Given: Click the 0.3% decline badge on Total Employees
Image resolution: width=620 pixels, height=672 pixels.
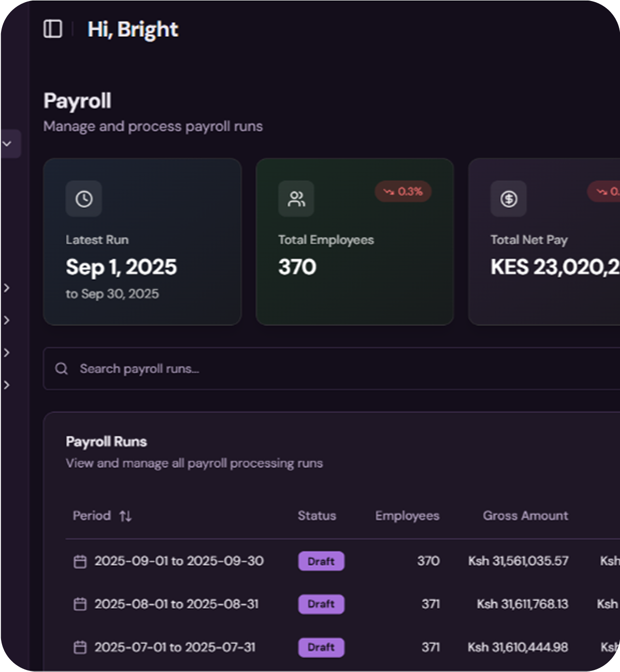Looking at the screenshot, I should point(403,192).
